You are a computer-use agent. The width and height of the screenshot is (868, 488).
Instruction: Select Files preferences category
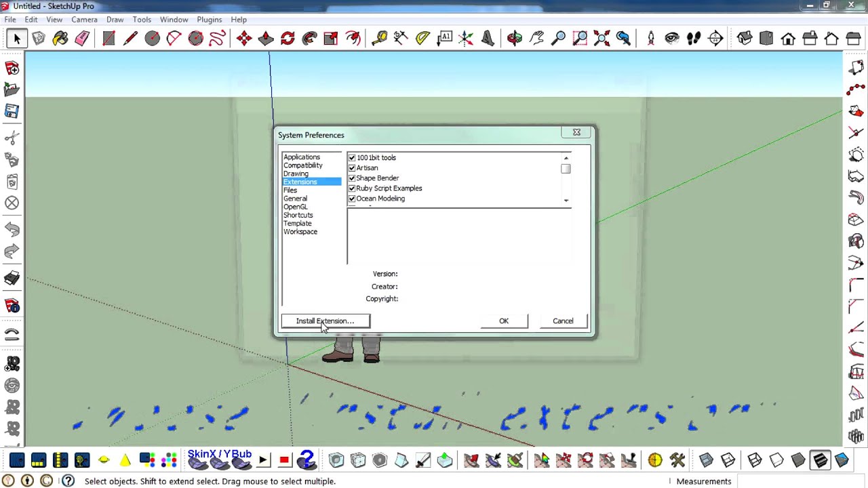pyautogui.click(x=290, y=190)
